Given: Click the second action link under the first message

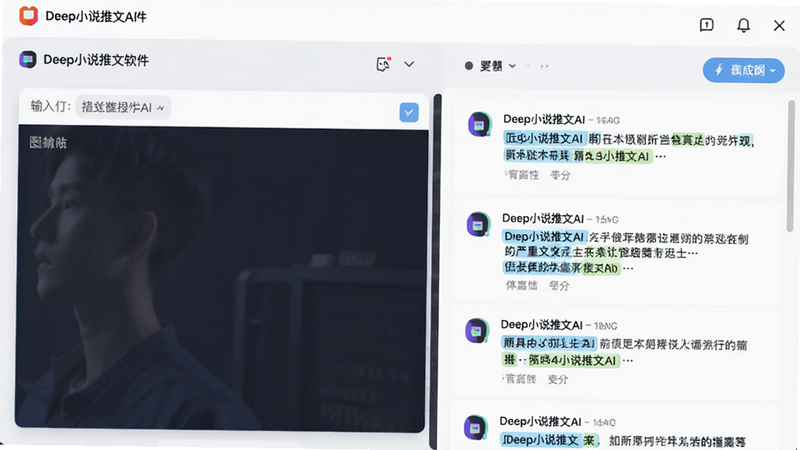Looking at the screenshot, I should 560,175.
